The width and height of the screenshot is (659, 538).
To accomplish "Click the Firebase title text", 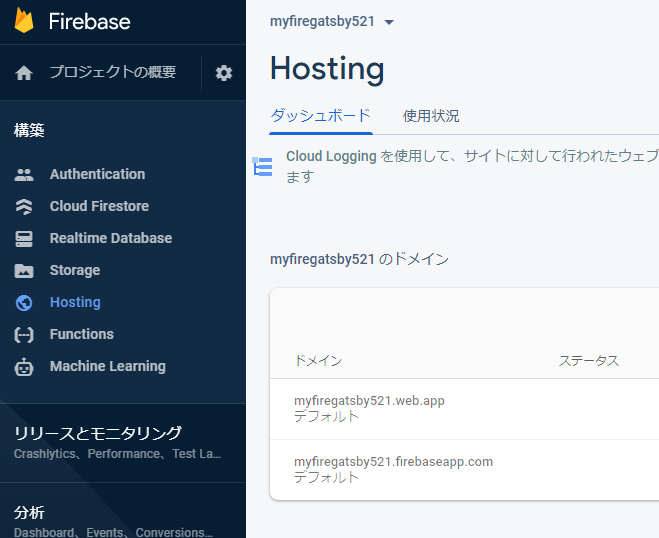I will (x=90, y=21).
